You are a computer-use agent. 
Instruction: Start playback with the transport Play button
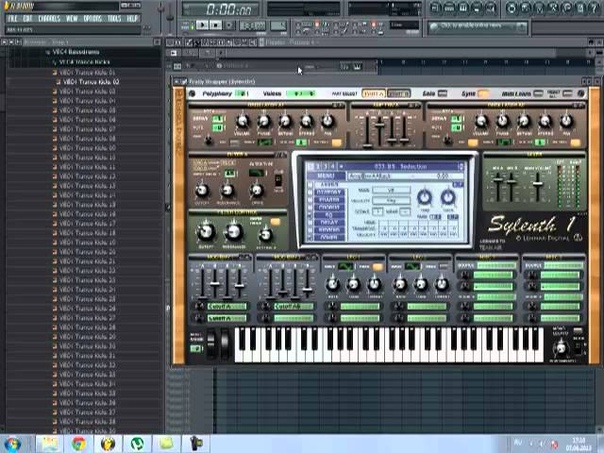click(202, 25)
